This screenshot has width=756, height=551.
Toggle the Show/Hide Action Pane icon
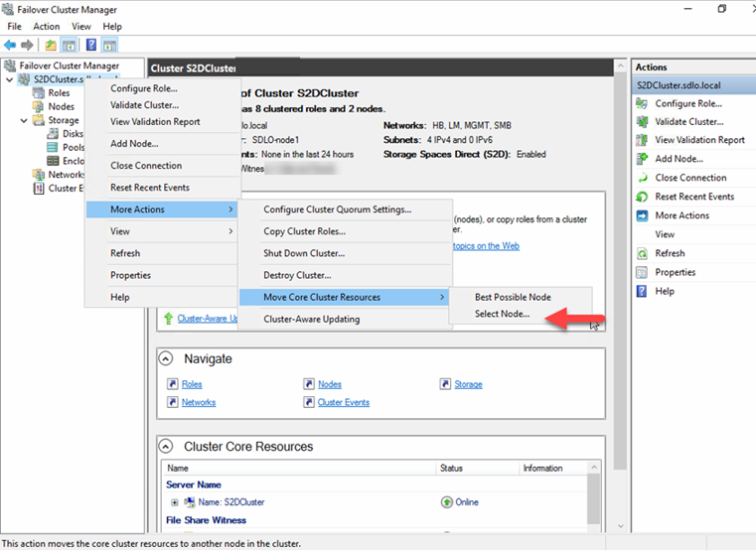coord(110,46)
